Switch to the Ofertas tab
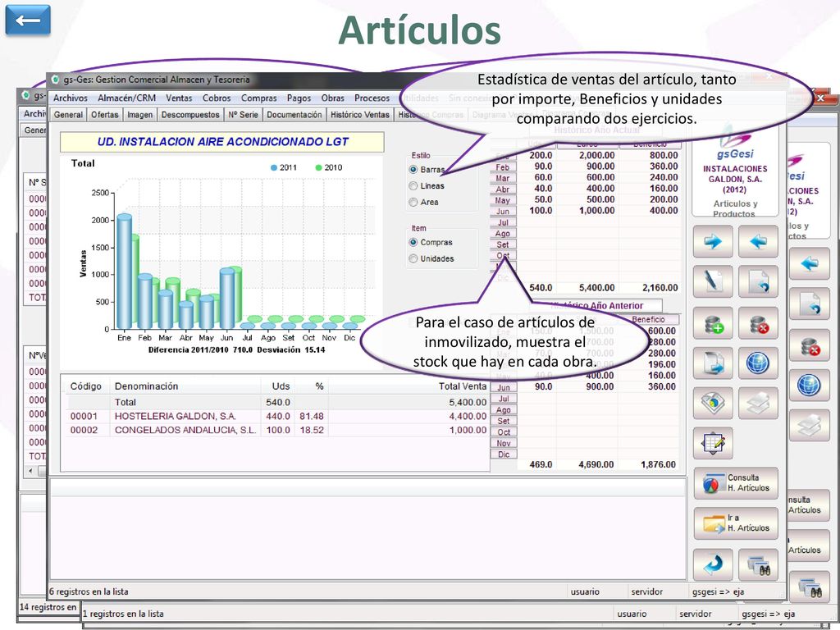840x630 pixels. [x=104, y=115]
